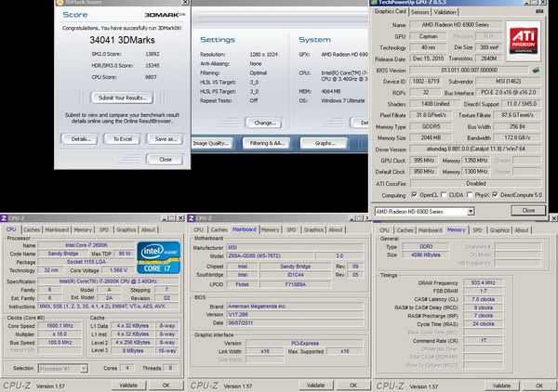Viewport: 558px width, 392px height.
Task: Toggle the PhysX checkbox in GPU-Z
Action: click(470, 195)
